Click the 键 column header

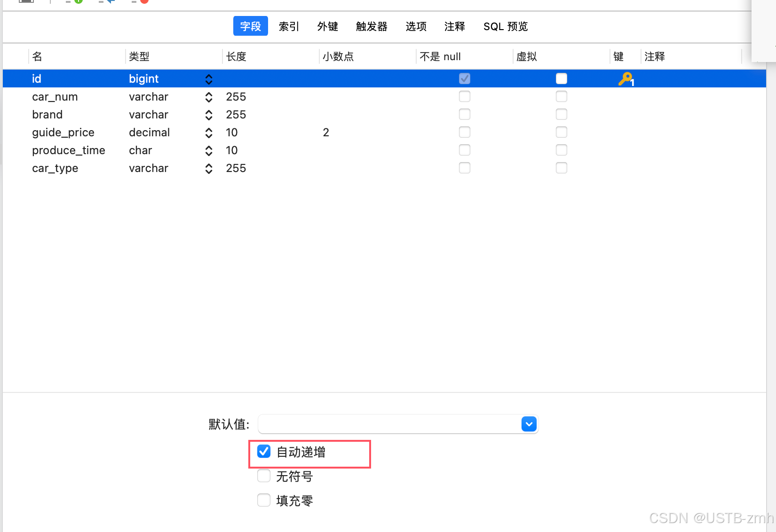pos(618,56)
